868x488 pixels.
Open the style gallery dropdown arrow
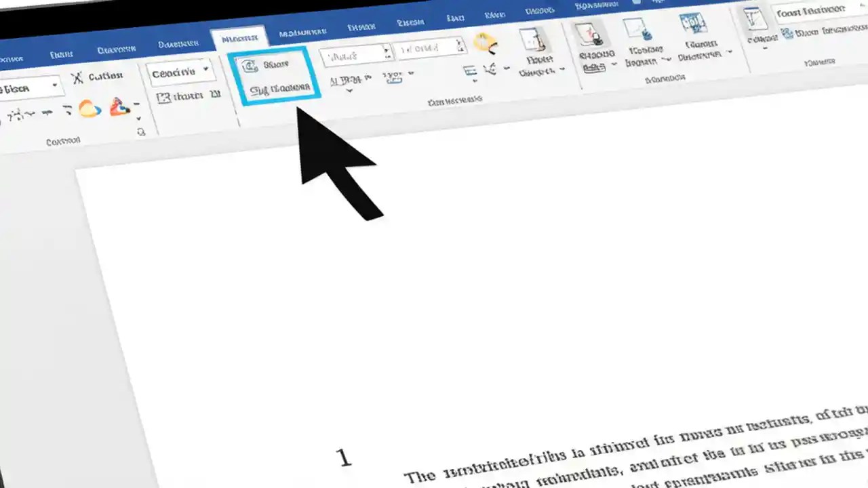pyautogui.click(x=205, y=69)
